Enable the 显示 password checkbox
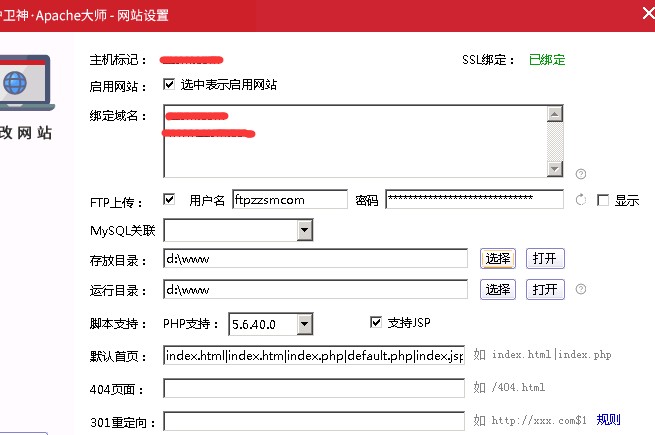The image size is (655, 435). coord(602,200)
